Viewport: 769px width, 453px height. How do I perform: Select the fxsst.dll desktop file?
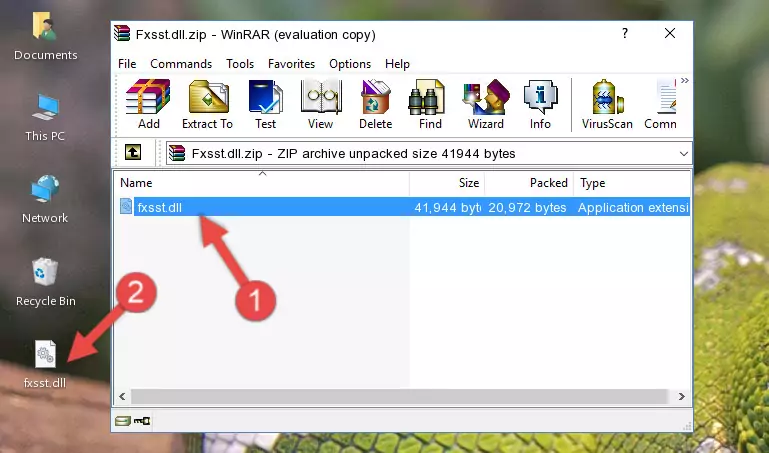point(45,364)
